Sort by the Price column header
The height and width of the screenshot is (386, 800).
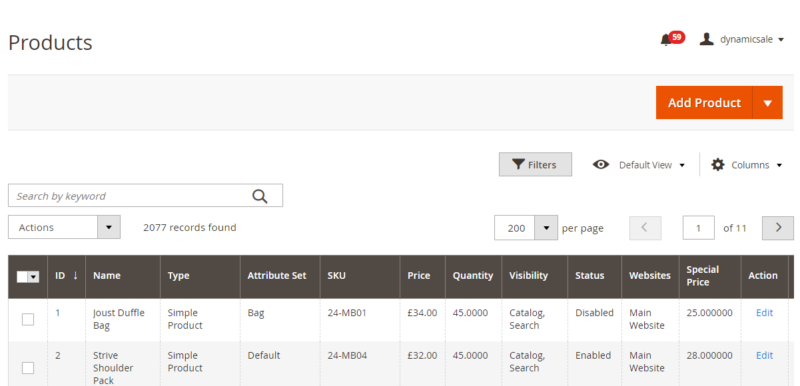click(422, 276)
